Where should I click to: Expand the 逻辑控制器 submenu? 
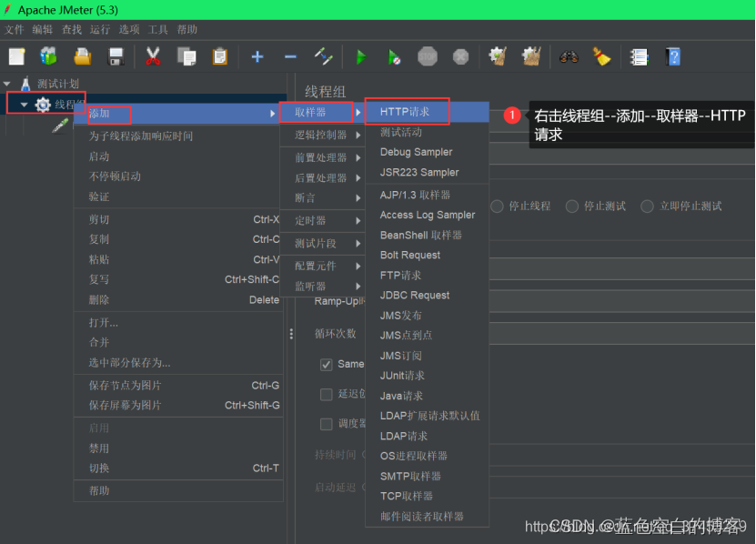pos(322,135)
